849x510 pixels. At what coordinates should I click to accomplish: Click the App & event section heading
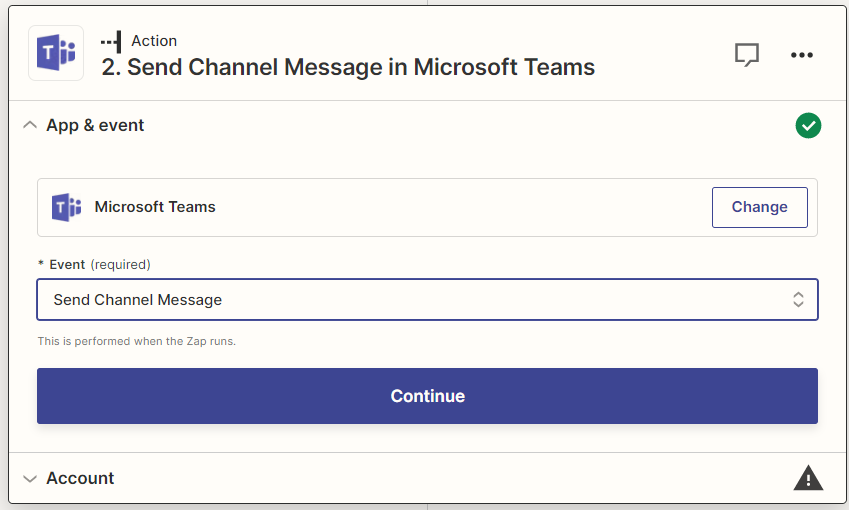95,126
